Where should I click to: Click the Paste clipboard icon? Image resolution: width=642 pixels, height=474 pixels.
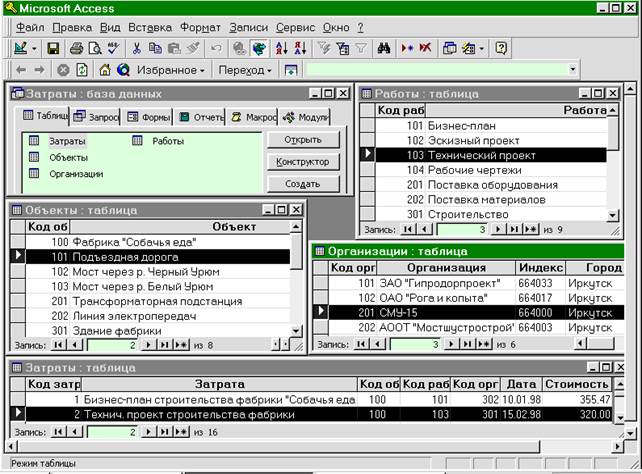(x=174, y=48)
